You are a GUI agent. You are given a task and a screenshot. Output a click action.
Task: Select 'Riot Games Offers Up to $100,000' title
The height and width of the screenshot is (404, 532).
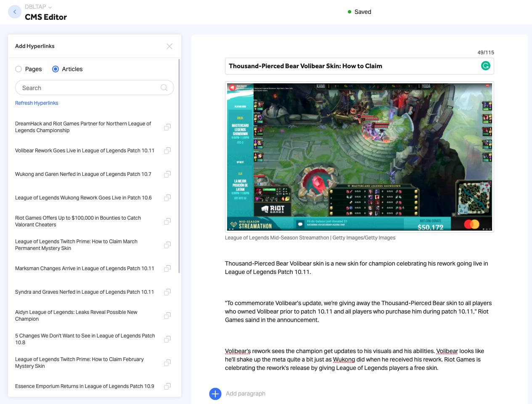pyautogui.click(x=78, y=221)
